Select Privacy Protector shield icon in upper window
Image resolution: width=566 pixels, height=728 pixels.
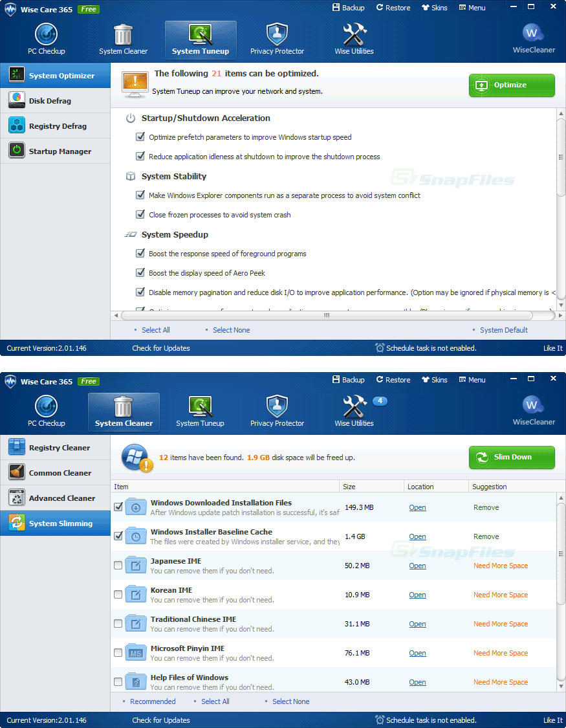[277, 34]
